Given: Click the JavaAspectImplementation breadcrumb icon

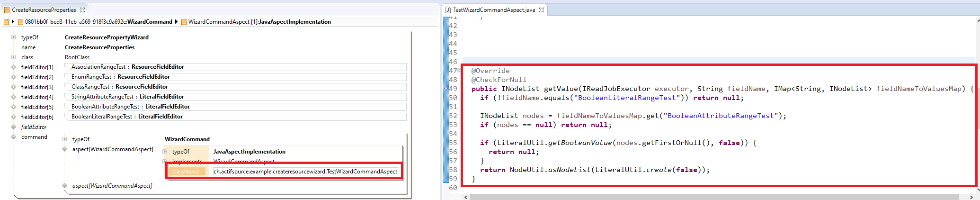Looking at the screenshot, I should point(184,22).
